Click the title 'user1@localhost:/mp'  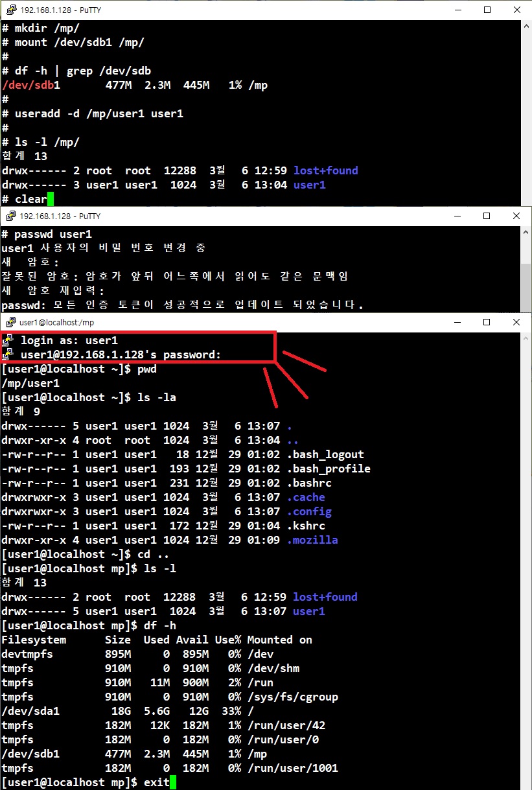[56, 322]
